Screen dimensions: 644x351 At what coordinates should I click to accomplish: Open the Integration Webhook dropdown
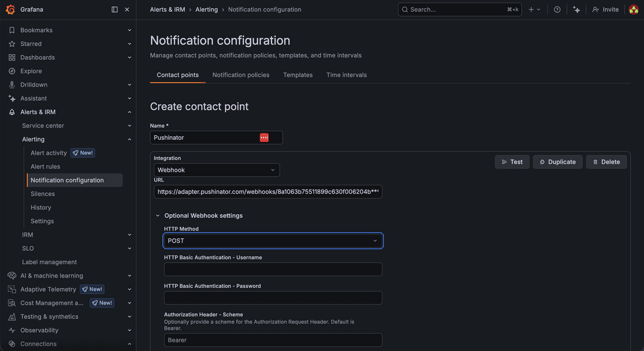[217, 170]
